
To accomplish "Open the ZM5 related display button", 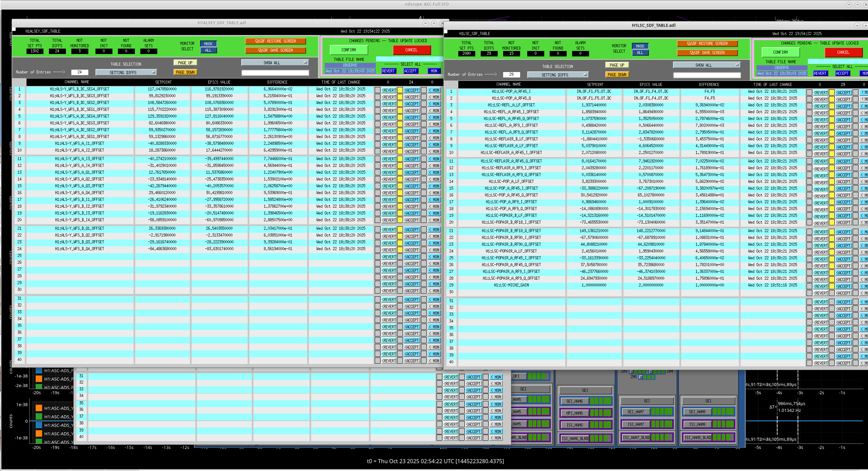I will [x=640, y=377].
